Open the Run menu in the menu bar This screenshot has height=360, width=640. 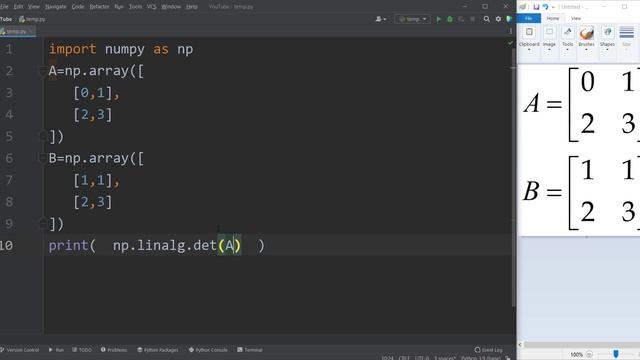[x=119, y=7]
